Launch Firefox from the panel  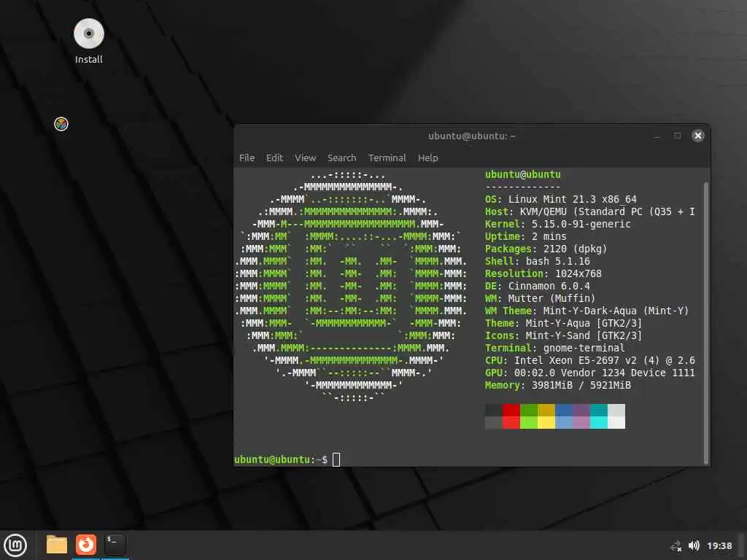coord(86,545)
